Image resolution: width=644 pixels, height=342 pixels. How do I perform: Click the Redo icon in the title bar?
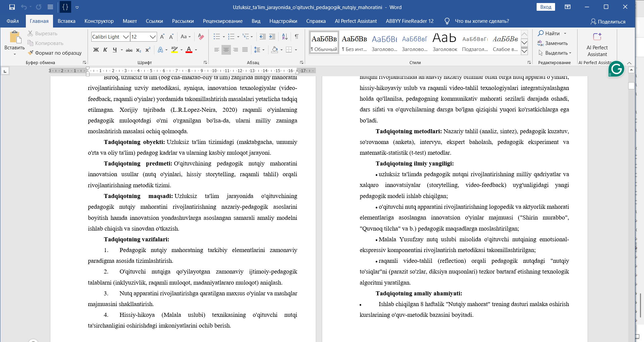click(39, 7)
